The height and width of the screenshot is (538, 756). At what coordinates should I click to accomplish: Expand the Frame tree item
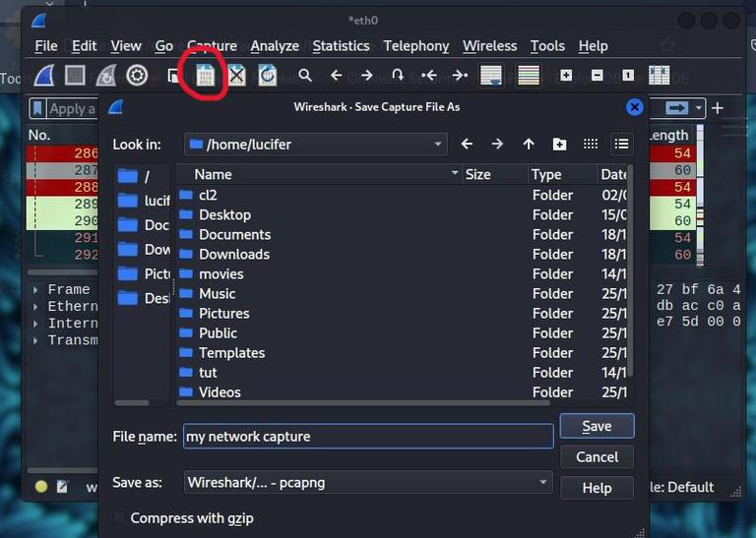pos(35,290)
